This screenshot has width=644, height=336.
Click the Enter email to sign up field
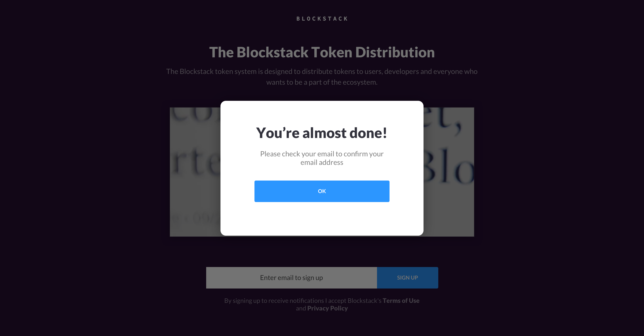tap(291, 278)
